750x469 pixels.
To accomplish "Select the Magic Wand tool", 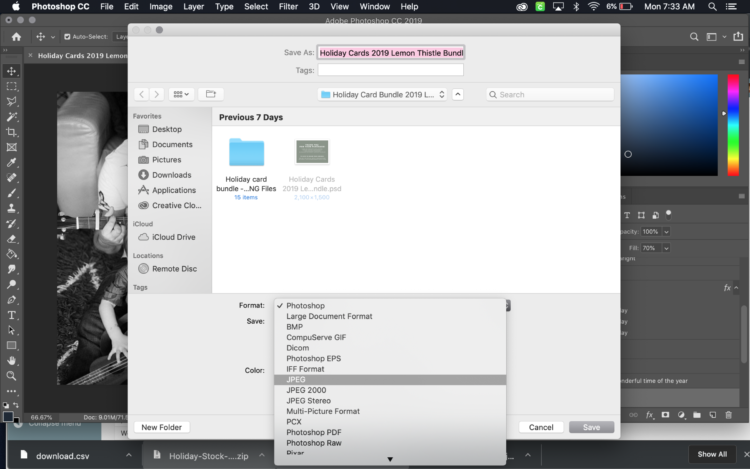I will 11,117.
